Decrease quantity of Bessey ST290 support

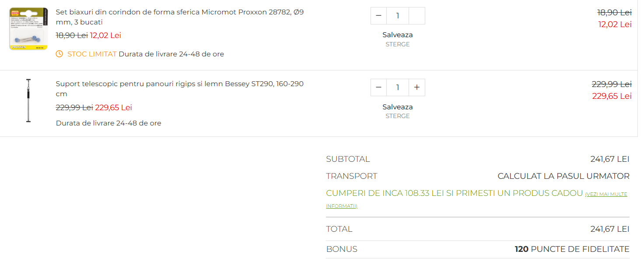(x=378, y=87)
